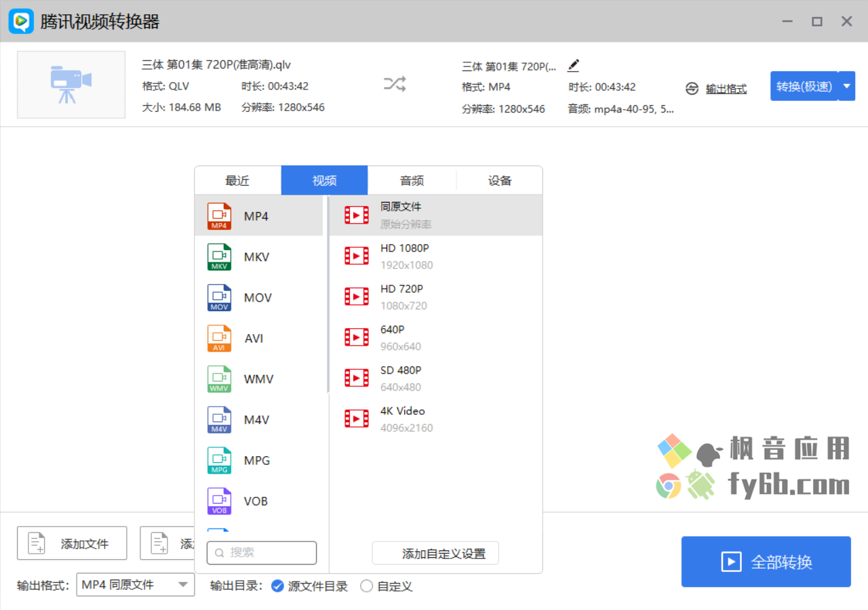
Task: Select the VOB format icon
Action: tap(219, 501)
